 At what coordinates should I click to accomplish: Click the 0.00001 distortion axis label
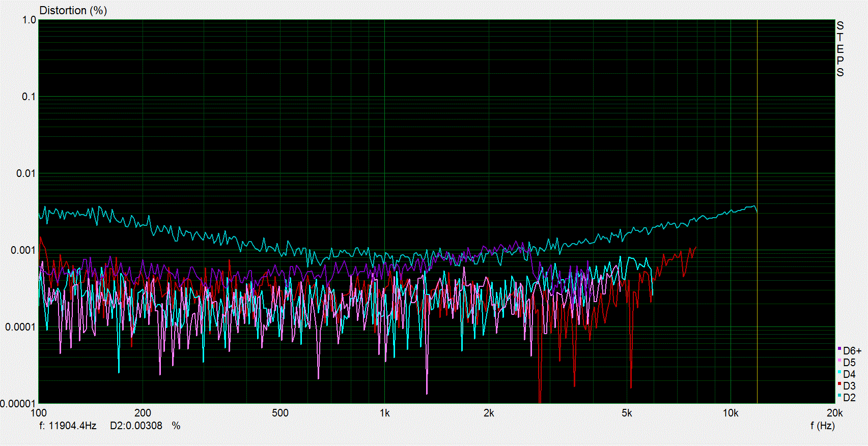pos(18,403)
